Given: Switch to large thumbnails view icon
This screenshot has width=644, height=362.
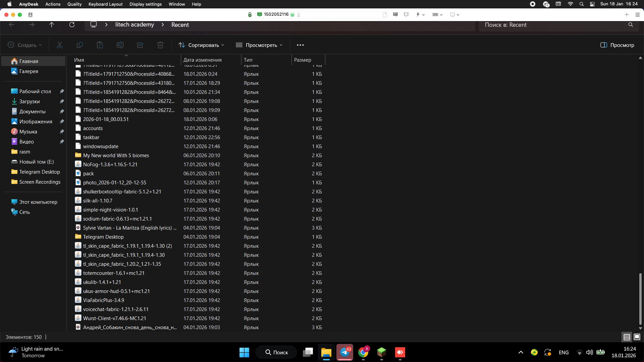Looking at the screenshot, I should [x=637, y=337].
